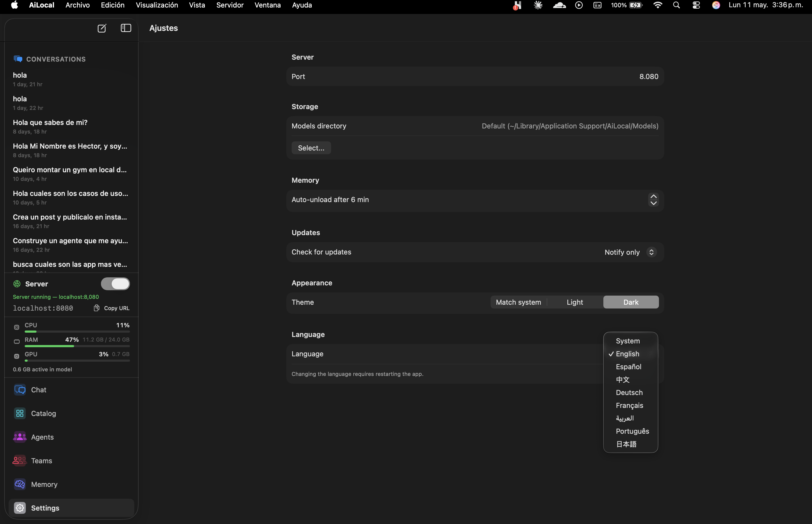Click the RAM memory icon
The image size is (812, 524).
click(17, 342)
